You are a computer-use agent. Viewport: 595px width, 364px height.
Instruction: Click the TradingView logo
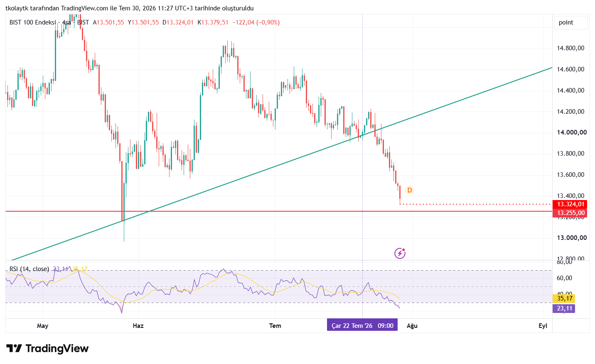pyautogui.click(x=47, y=349)
